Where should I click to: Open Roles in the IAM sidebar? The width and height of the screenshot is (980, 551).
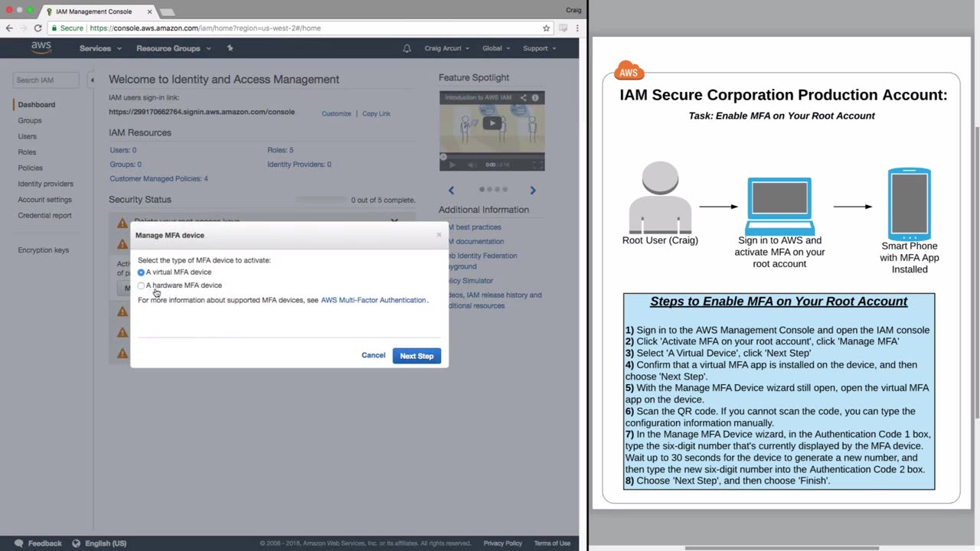pos(27,152)
